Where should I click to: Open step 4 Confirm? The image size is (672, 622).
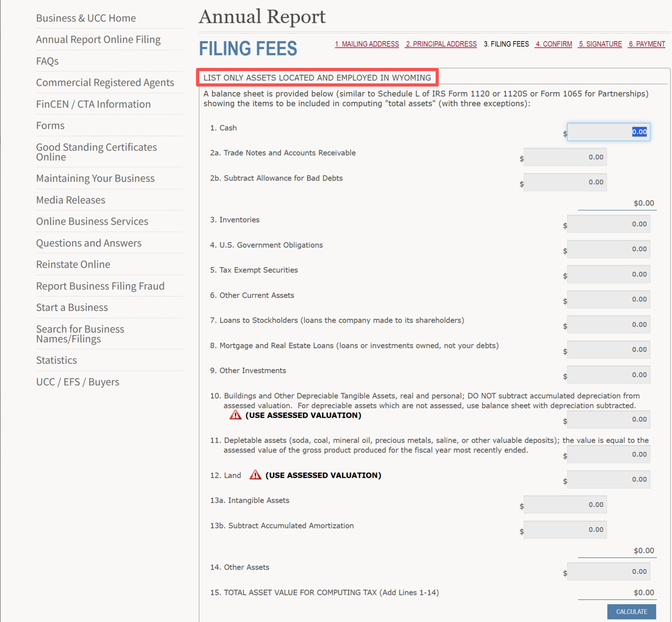tap(554, 44)
